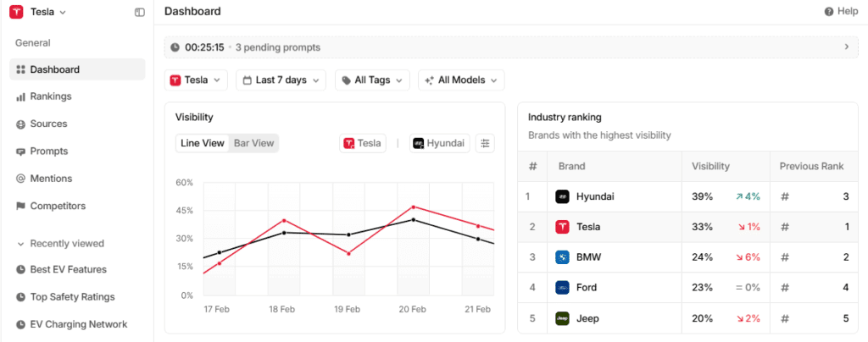
Task: Click the Tesla logo in sidebar header
Action: pos(16,12)
